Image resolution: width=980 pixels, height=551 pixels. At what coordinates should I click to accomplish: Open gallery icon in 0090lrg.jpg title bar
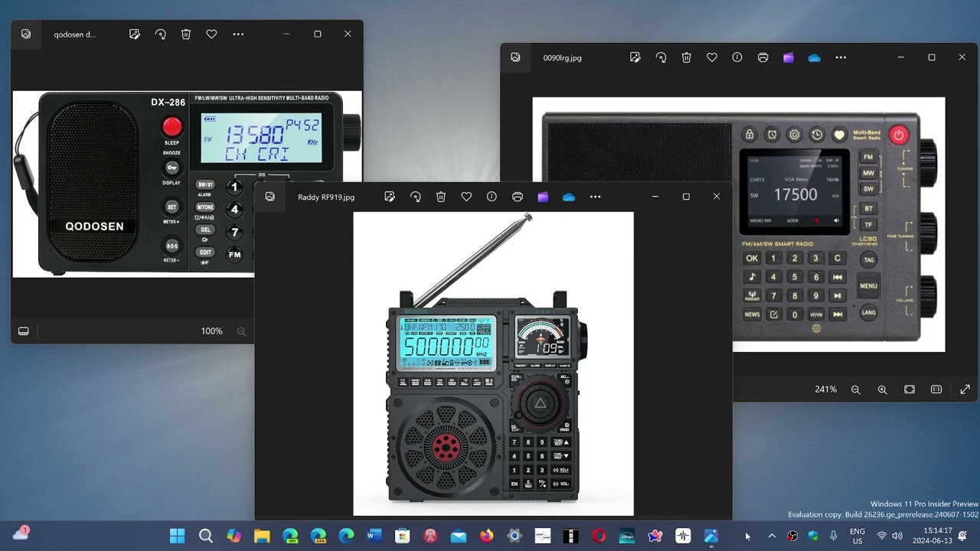(x=515, y=57)
